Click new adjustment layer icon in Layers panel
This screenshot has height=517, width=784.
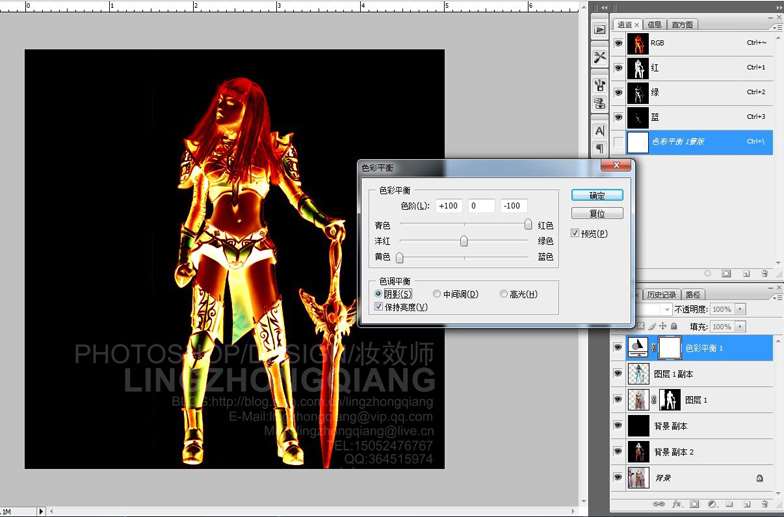[x=711, y=504]
